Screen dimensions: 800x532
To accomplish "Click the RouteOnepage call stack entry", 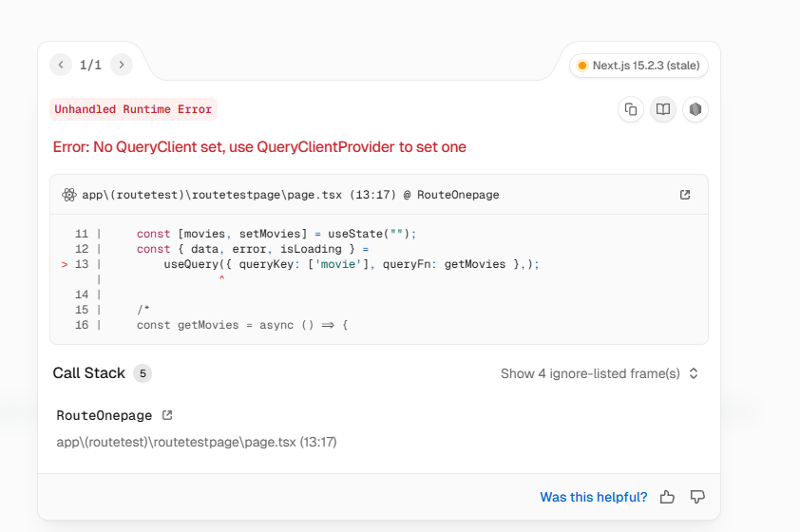I will (x=105, y=415).
